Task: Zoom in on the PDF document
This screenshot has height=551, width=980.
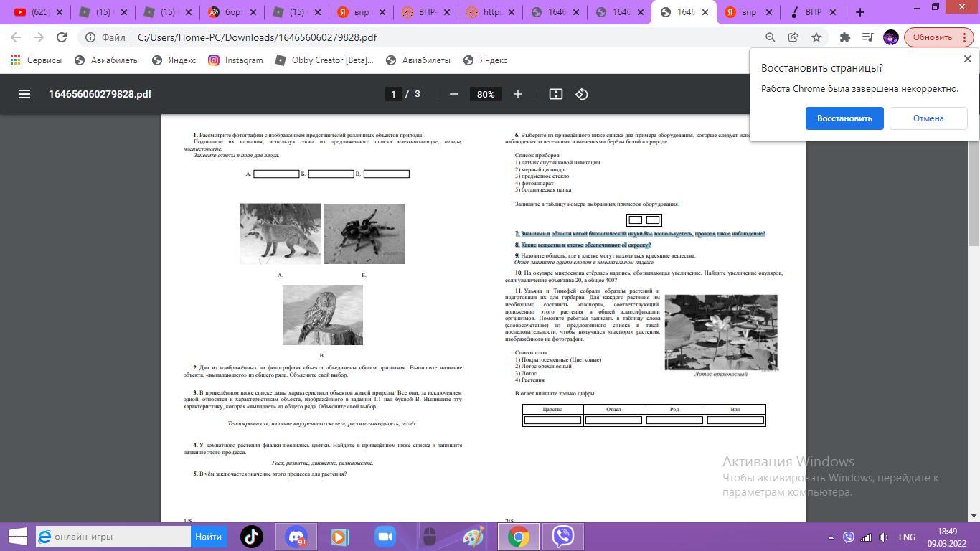Action: (518, 94)
